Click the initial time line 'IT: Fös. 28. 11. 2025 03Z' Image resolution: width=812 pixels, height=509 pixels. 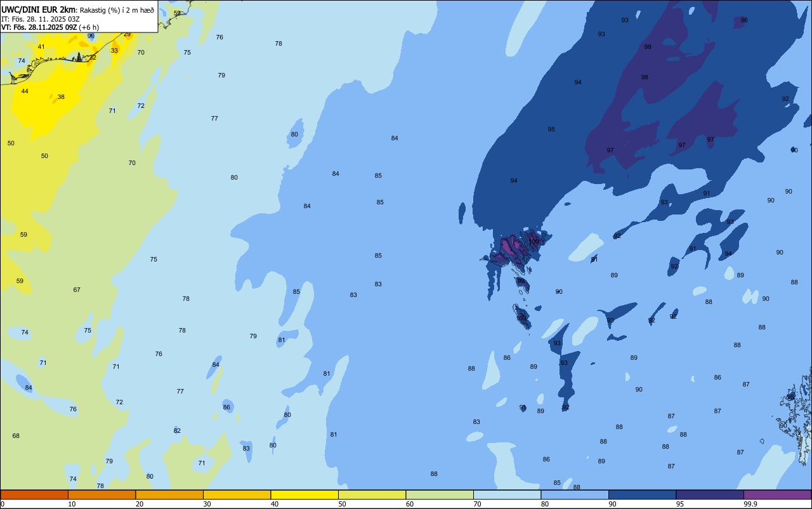pyautogui.click(x=40, y=18)
